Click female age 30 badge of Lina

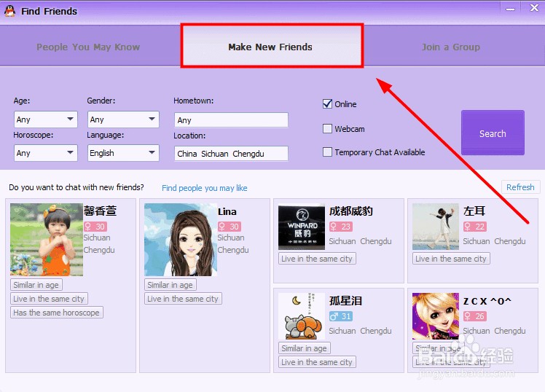point(230,227)
